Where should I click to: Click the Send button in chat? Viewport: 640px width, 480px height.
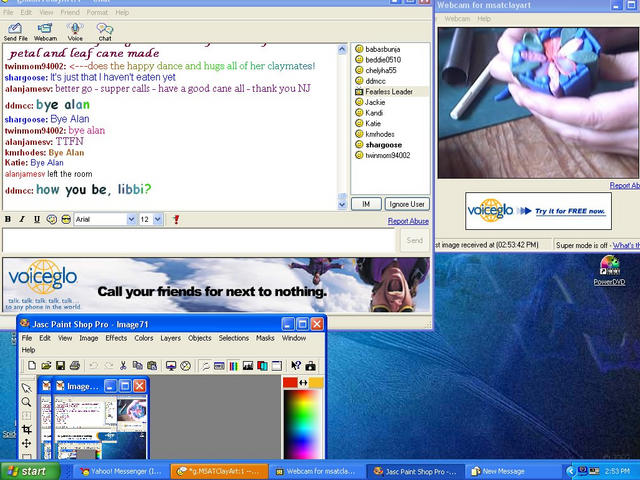click(414, 240)
